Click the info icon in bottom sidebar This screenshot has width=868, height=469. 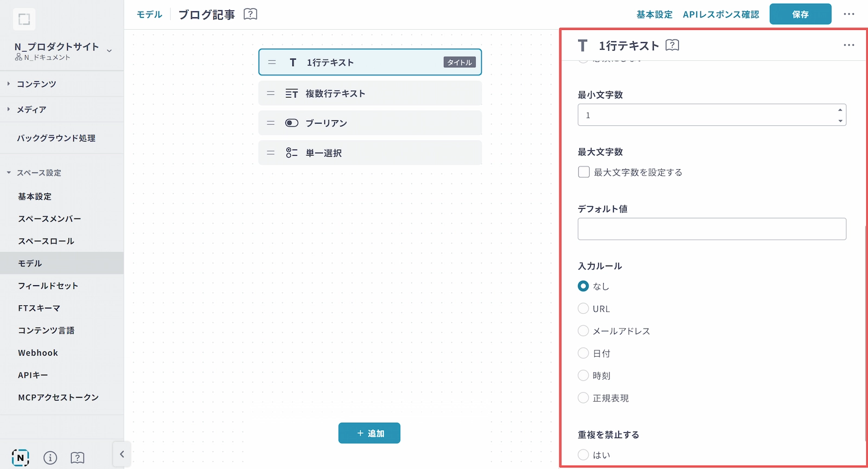[50, 458]
